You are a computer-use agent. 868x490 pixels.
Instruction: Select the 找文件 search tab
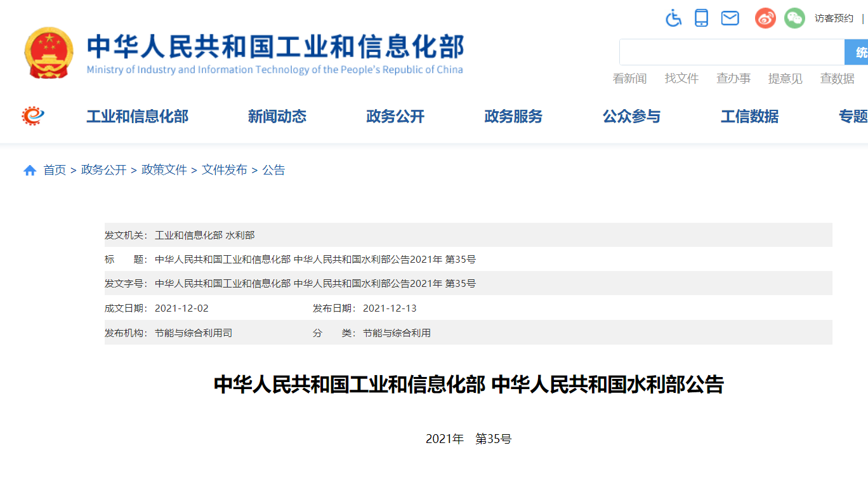coord(681,79)
